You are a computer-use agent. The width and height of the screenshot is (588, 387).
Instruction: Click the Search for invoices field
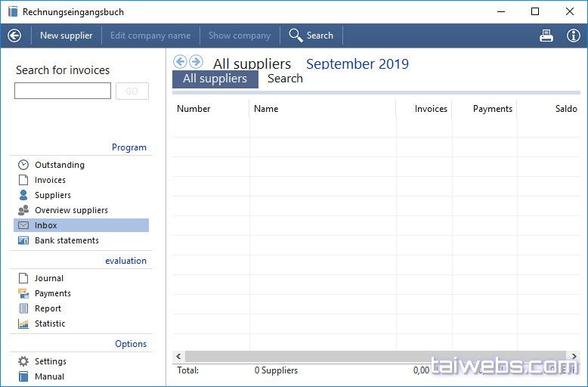[x=63, y=91]
